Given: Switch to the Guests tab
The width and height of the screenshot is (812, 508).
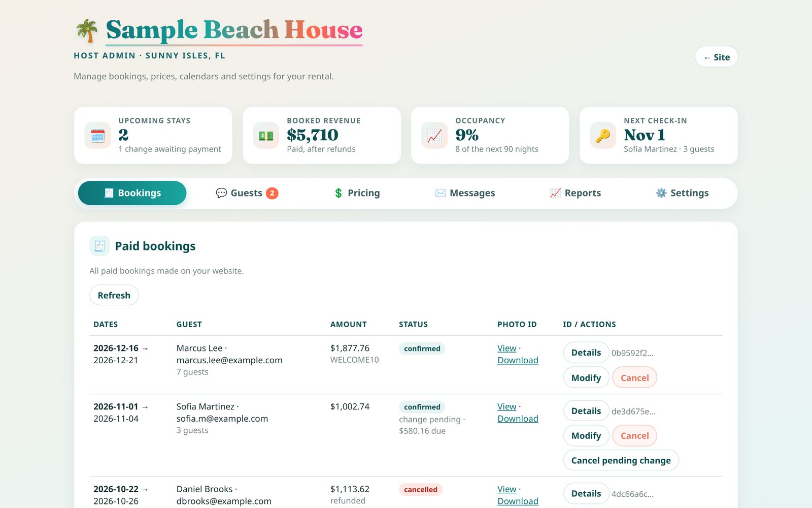Looking at the screenshot, I should coord(247,193).
